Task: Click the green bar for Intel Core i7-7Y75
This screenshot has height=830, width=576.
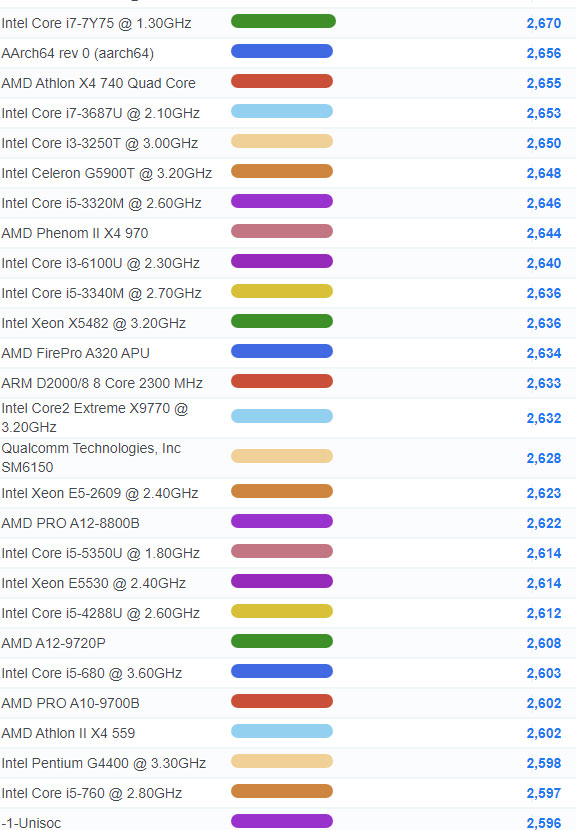Action: click(283, 21)
